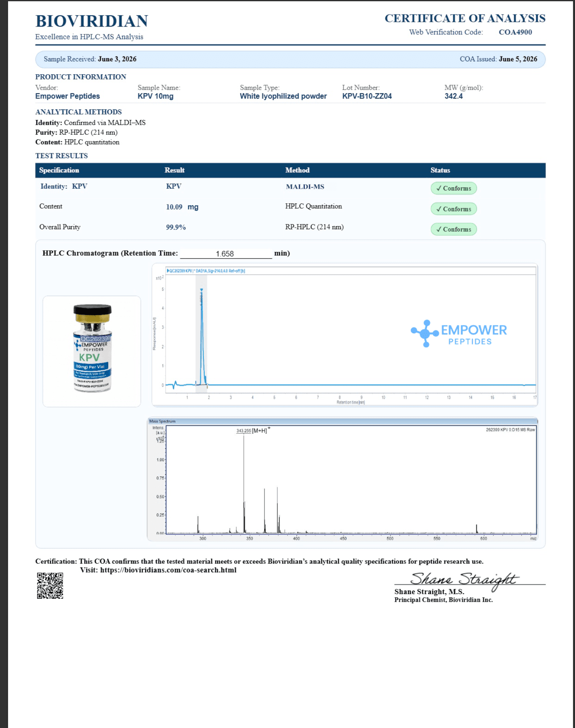Click the retention time field 1.658

point(226,253)
